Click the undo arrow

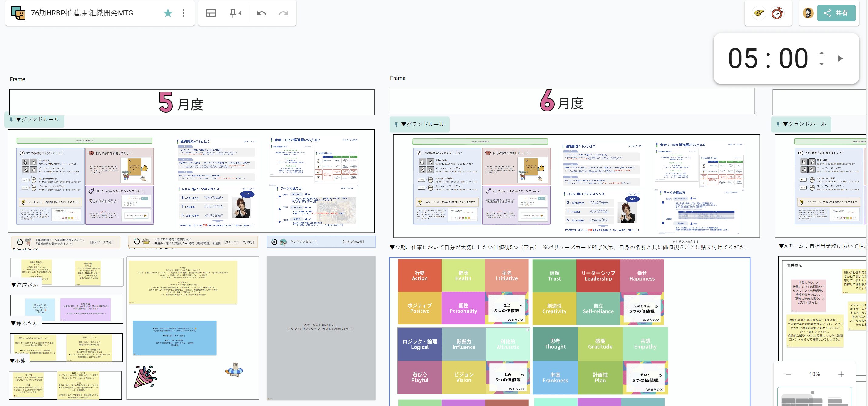click(261, 13)
